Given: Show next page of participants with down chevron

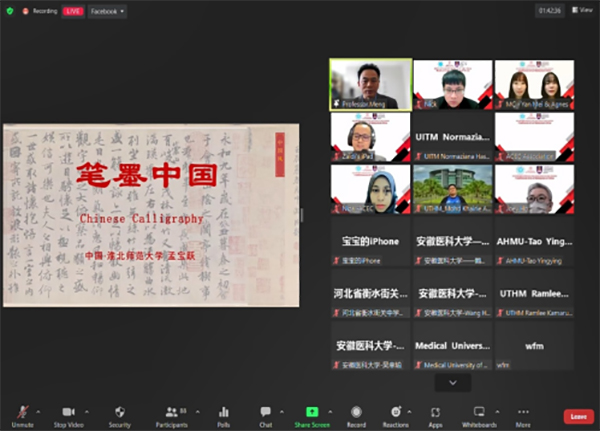Looking at the screenshot, I should (x=453, y=383).
